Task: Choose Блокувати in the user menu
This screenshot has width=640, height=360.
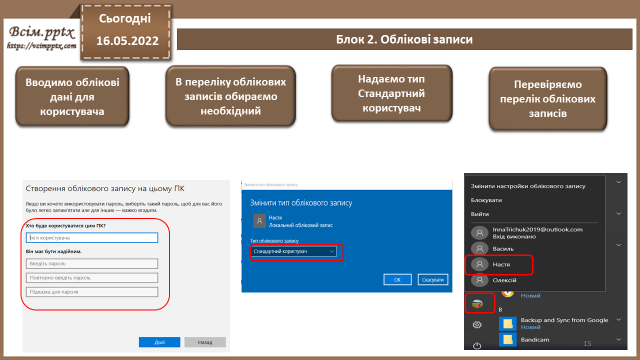Action: point(486,200)
